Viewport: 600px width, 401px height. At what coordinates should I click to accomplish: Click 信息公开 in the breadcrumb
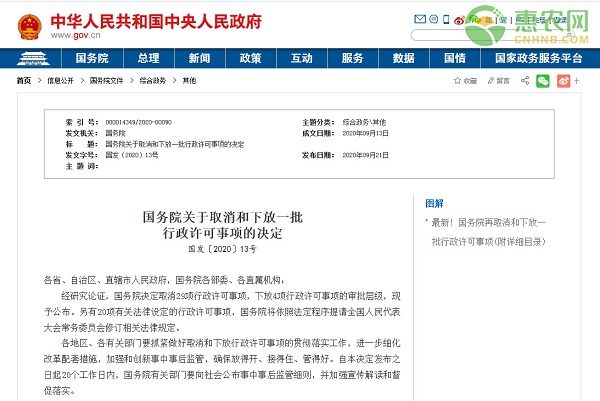[60, 80]
